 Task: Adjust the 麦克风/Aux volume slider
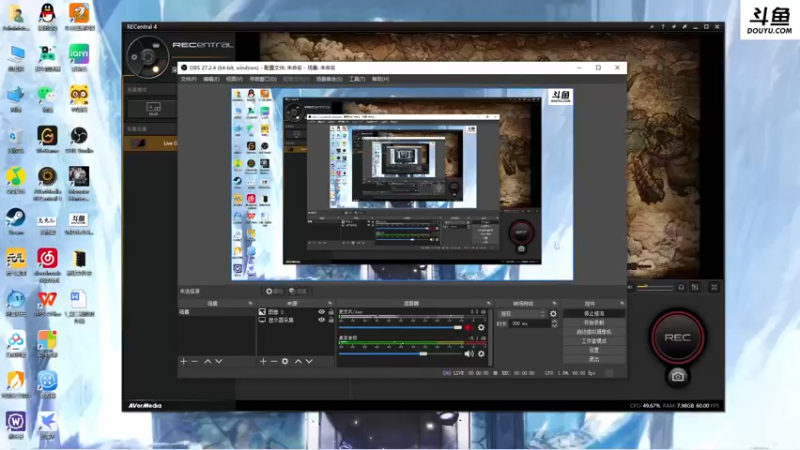(x=401, y=328)
